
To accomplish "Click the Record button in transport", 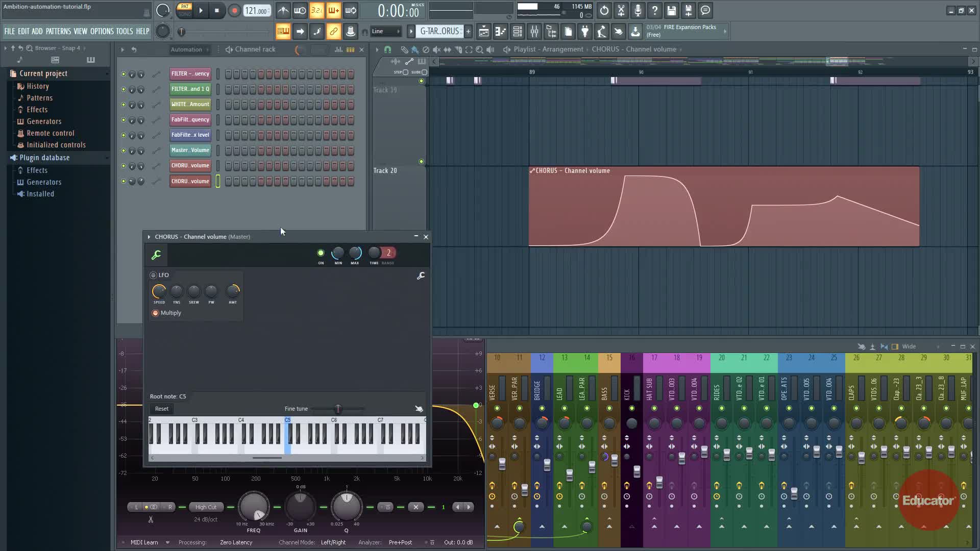I will coord(234,11).
